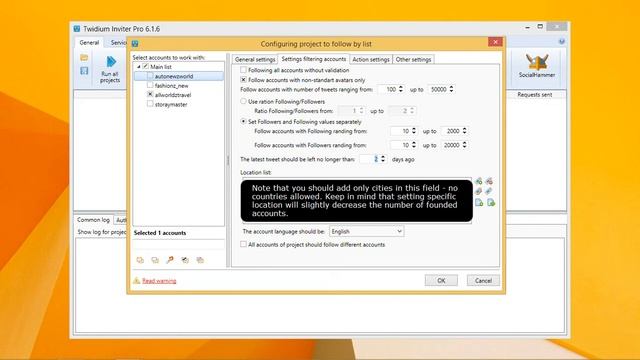Open the SocialHammer viking icon

[x=537, y=62]
